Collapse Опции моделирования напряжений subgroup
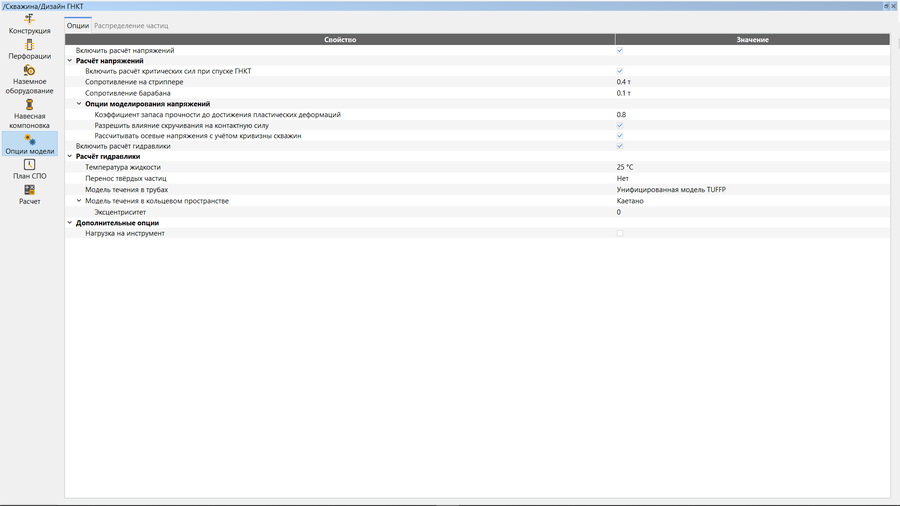 click(x=79, y=104)
